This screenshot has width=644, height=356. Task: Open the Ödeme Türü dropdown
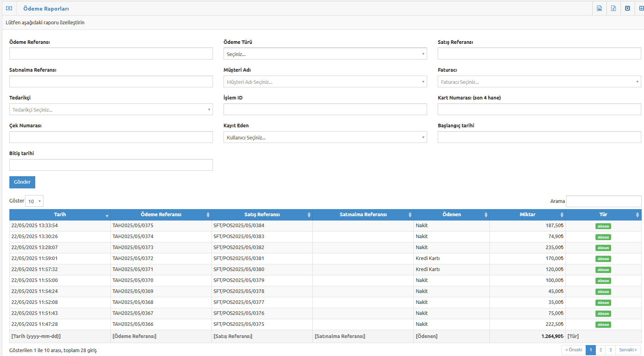(x=325, y=54)
